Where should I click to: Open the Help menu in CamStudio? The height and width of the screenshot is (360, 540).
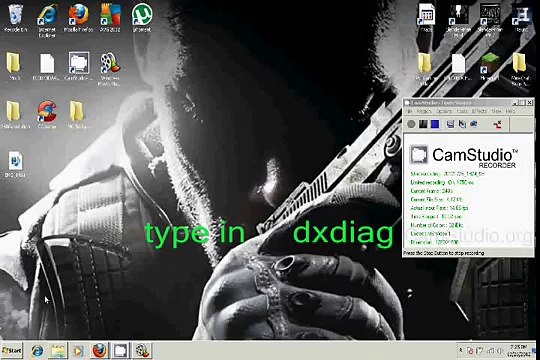tap(510, 111)
